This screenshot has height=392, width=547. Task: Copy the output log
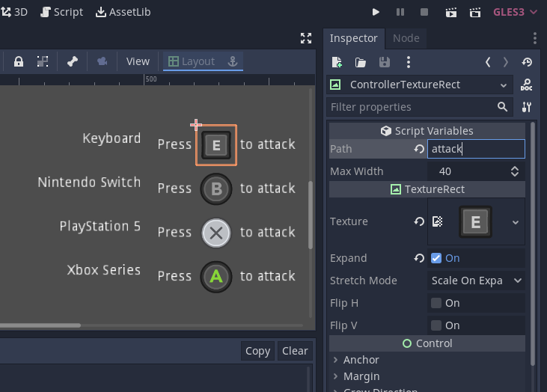(x=258, y=351)
